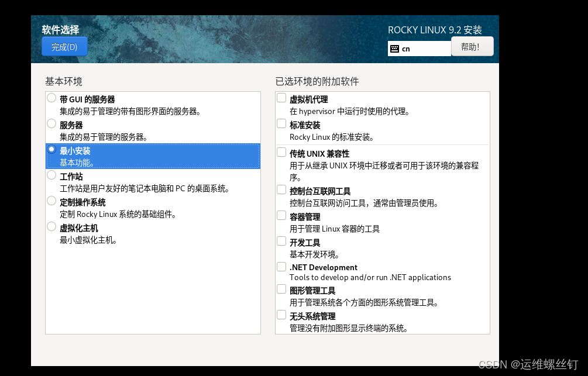Click the 基本功能。 description in highlighted row
Image resolution: width=588 pixels, height=376 pixels.
pyautogui.click(x=77, y=163)
